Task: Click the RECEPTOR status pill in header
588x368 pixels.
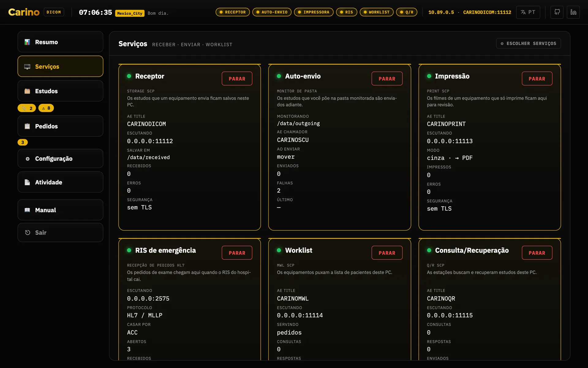Action: coord(233,12)
